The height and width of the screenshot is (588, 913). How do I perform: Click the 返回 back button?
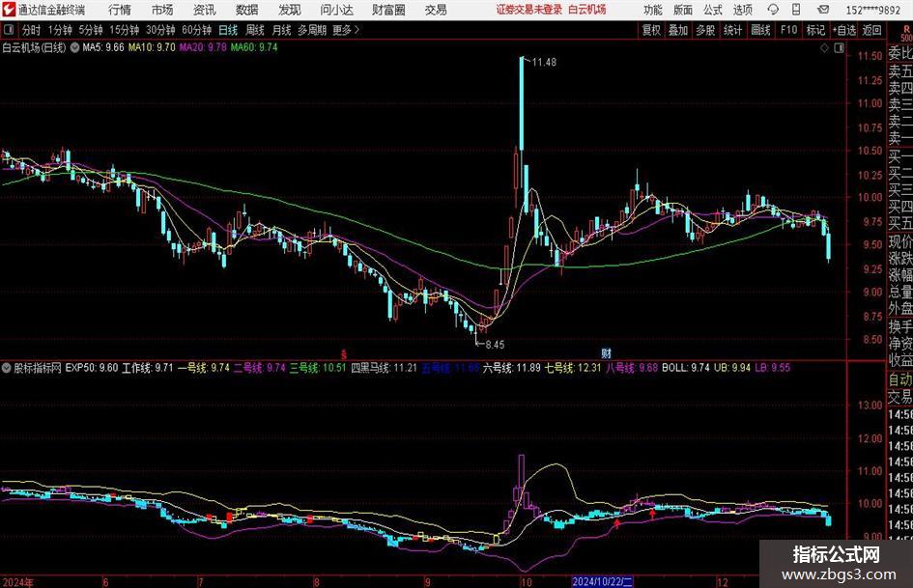pyautogui.click(x=871, y=30)
